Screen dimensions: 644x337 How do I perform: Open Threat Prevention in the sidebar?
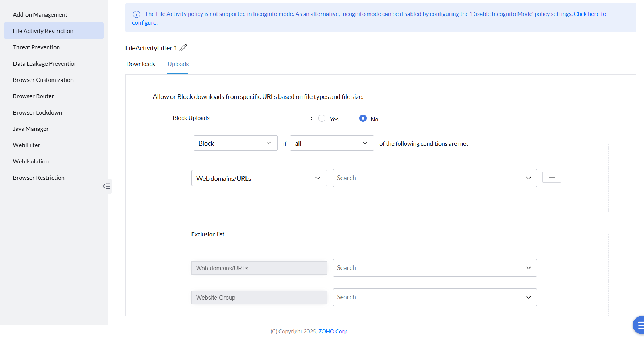click(36, 47)
